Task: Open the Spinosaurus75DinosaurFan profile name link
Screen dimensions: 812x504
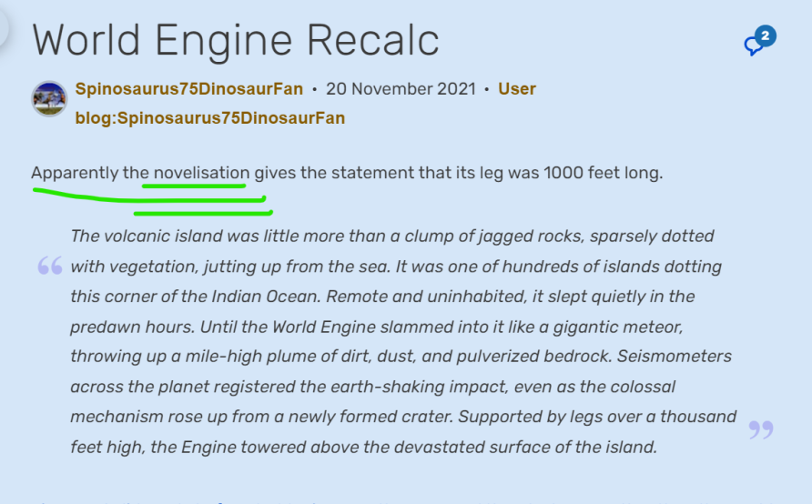Action: [188, 89]
